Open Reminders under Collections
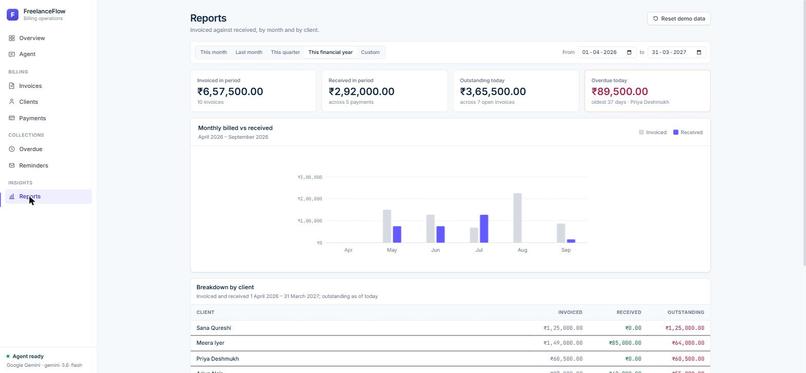The image size is (806, 373). tap(48, 165)
